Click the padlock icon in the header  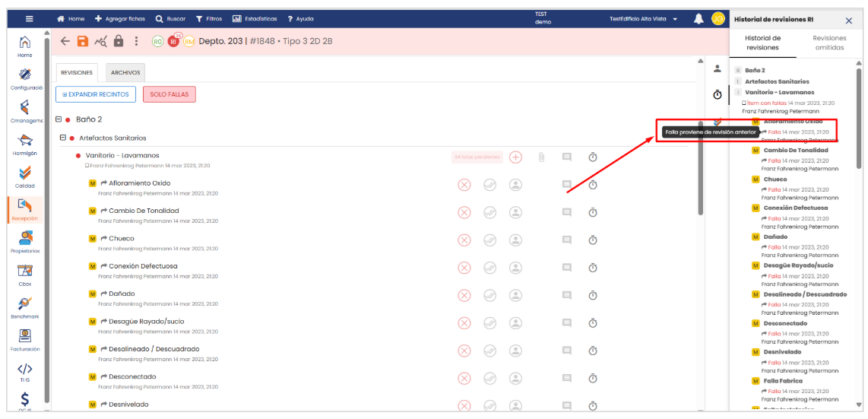(118, 41)
